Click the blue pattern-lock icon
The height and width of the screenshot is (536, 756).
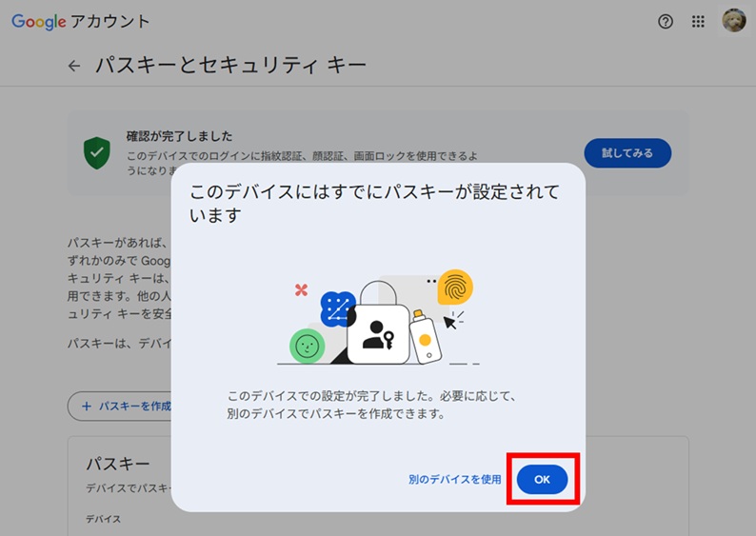pyautogui.click(x=337, y=308)
